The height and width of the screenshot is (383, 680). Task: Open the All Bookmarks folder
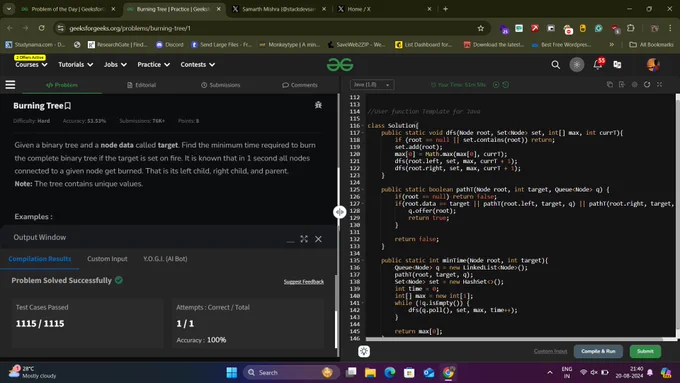pos(651,44)
